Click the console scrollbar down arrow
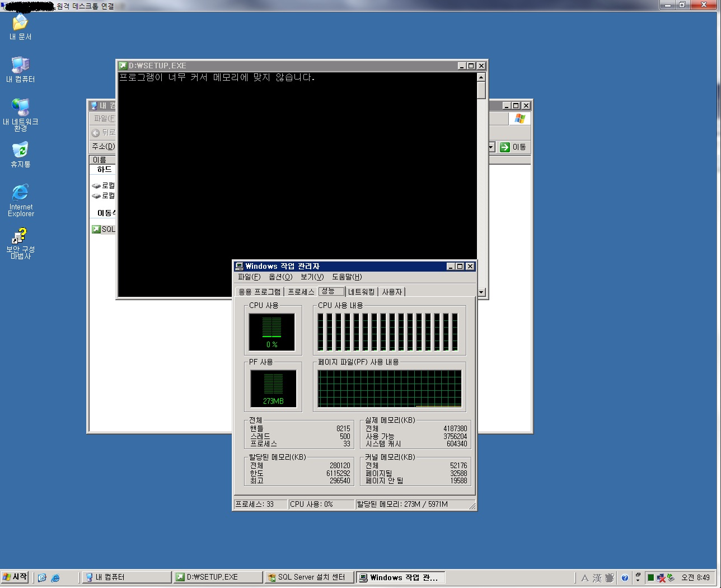This screenshot has width=721, height=588. [x=481, y=292]
